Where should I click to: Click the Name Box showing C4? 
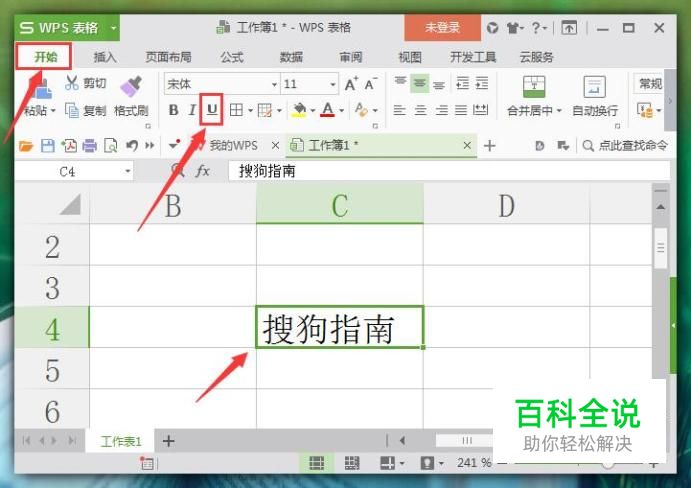click(x=74, y=171)
